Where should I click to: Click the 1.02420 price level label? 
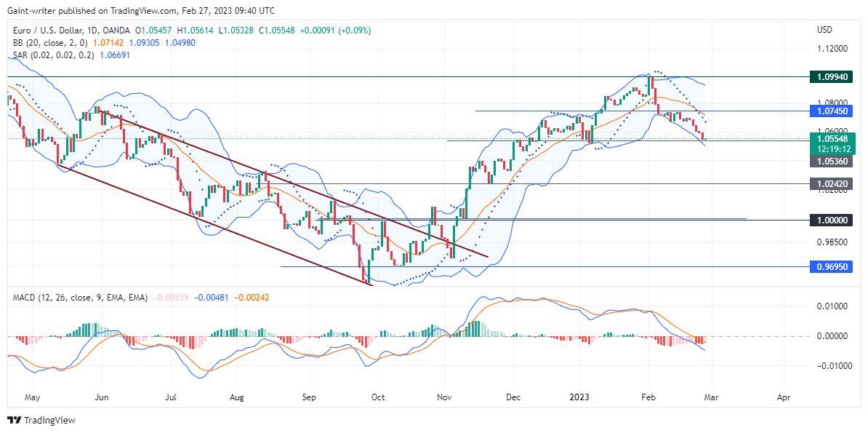(x=833, y=183)
